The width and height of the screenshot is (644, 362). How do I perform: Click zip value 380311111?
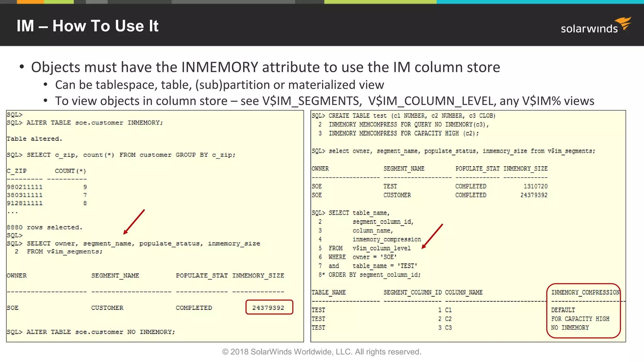[x=25, y=195]
